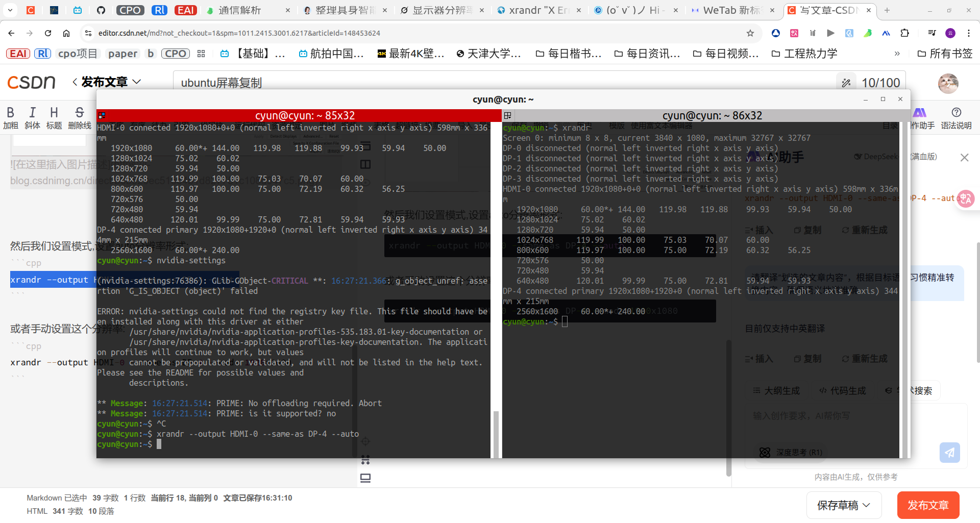Image resolution: width=980 pixels, height=523 pixels.
Task: Click the right terminal pane grid icon
Action: [508, 116]
